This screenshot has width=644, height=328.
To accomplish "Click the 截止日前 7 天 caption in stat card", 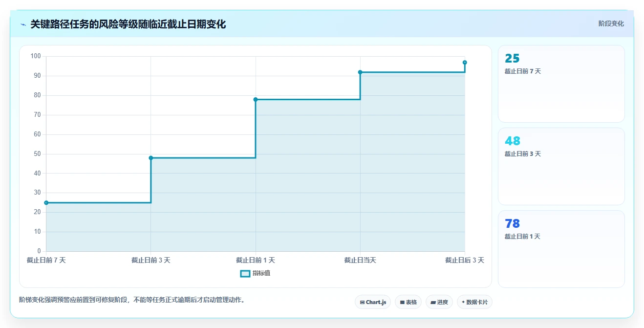I will [523, 71].
